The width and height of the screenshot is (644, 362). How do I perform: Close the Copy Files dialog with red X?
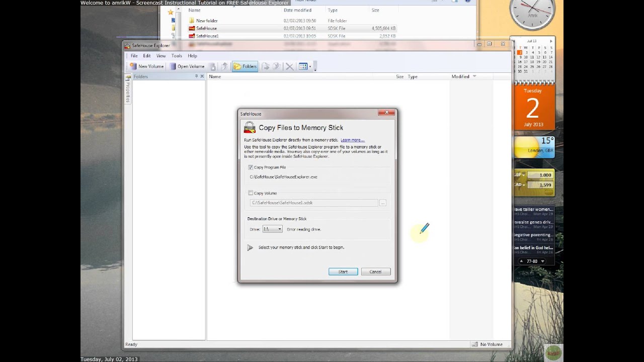pos(386,113)
